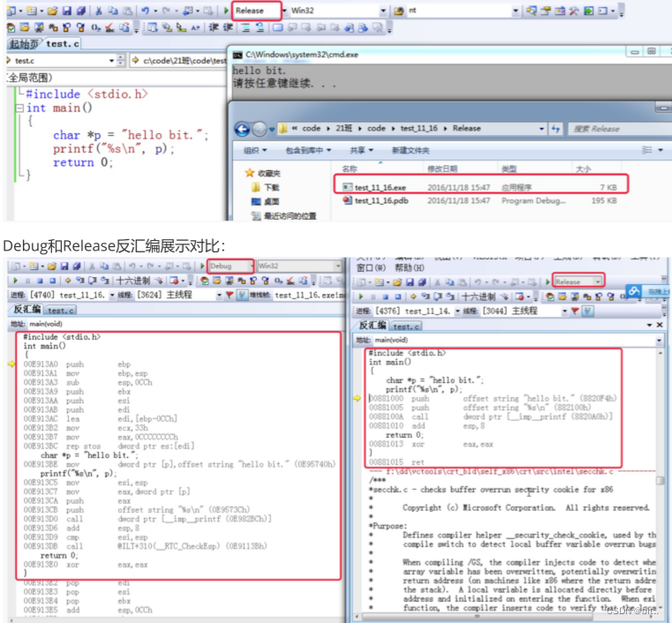Toggle 十六进制 hex display in Release disassembly window
Viewport: 672px width, 623px height.
coord(479,296)
